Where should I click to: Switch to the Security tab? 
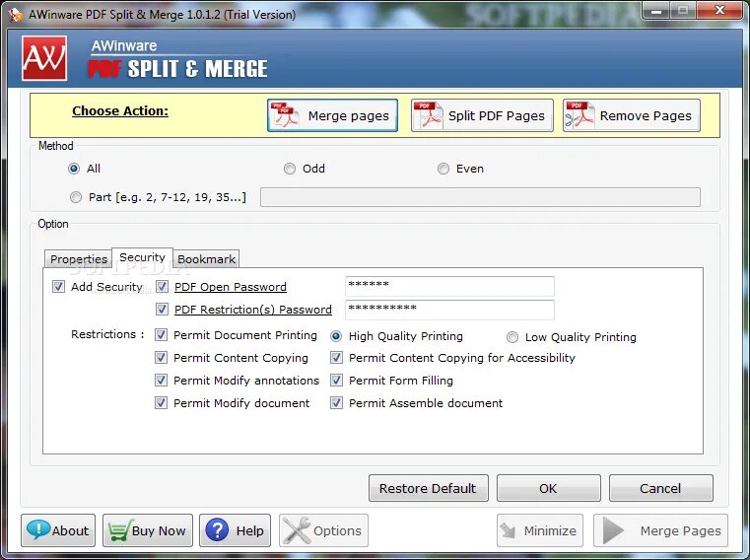coord(142,257)
